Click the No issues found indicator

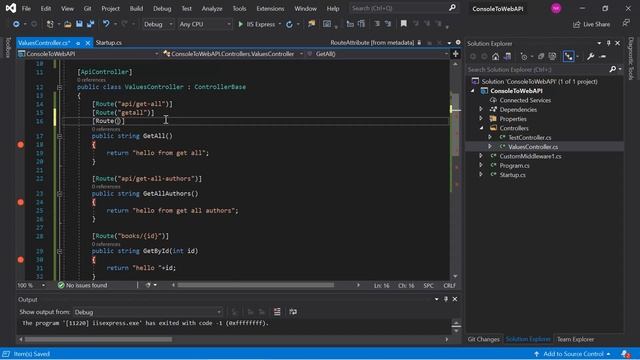point(83,285)
